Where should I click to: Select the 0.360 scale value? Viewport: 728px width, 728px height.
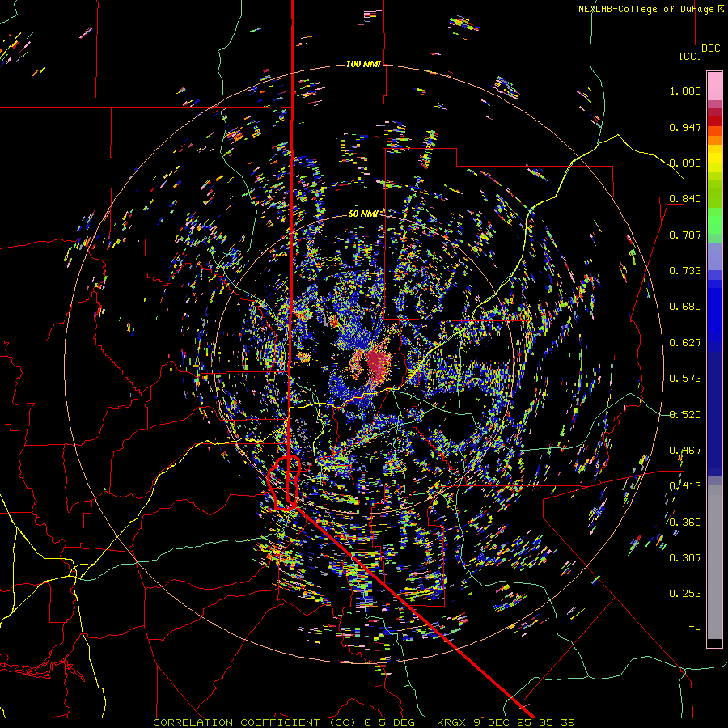[685, 523]
